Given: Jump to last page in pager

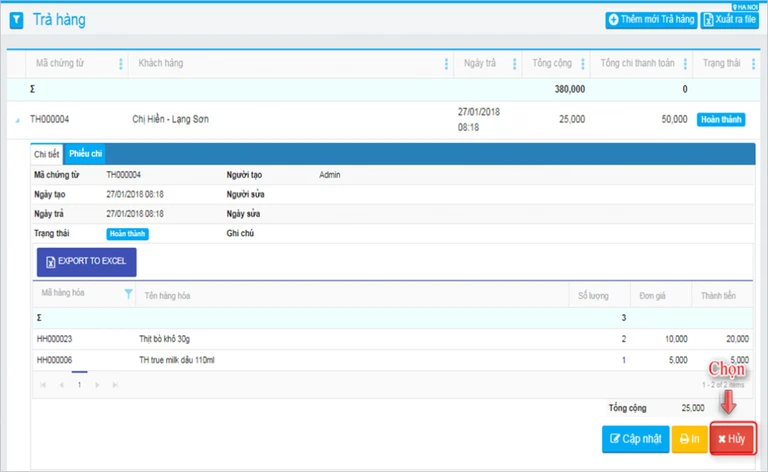Looking at the screenshot, I should (x=115, y=385).
